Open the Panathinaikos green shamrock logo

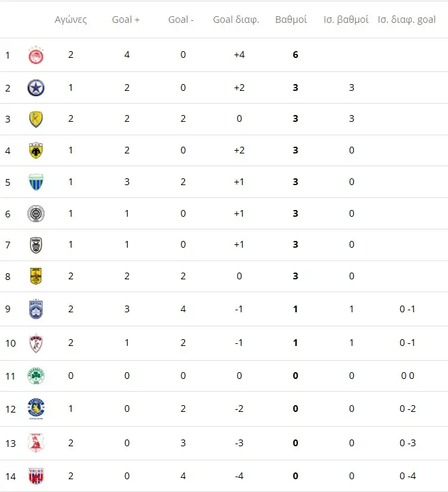click(36, 376)
